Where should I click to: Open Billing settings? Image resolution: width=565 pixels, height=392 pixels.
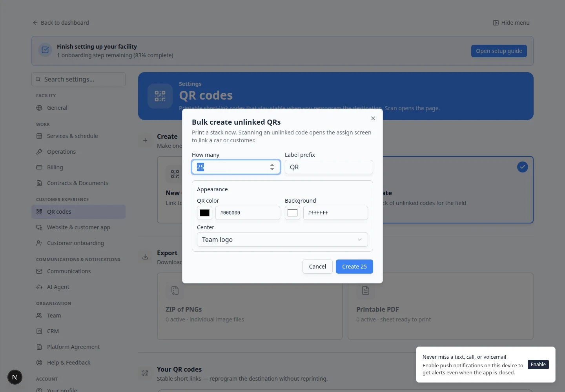coord(78,167)
